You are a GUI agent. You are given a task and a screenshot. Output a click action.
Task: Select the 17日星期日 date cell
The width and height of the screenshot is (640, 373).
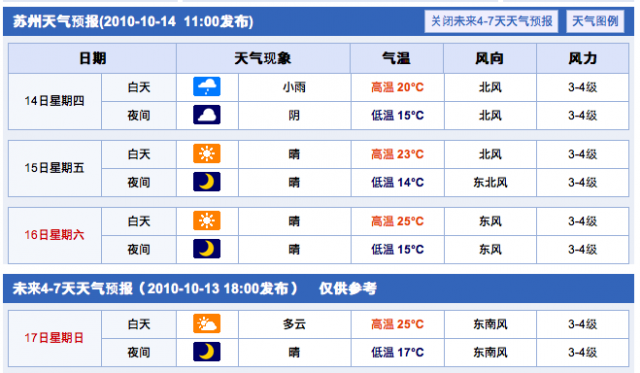click(55, 338)
